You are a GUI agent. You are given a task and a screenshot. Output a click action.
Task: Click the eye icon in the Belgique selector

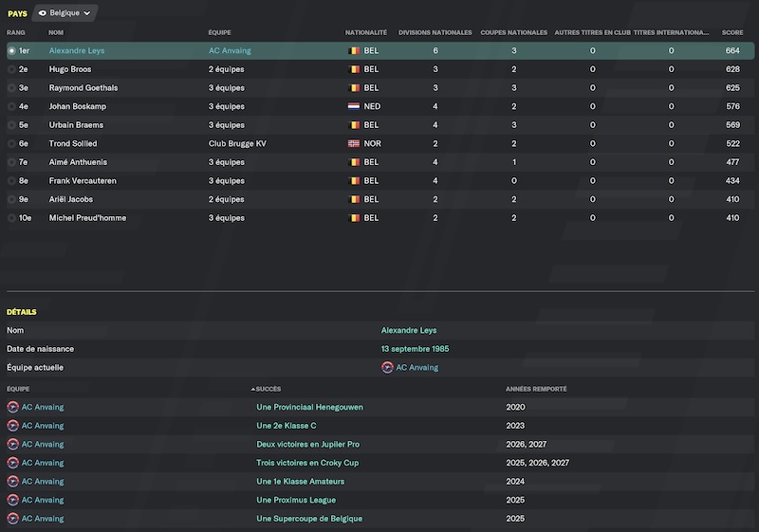(43, 13)
